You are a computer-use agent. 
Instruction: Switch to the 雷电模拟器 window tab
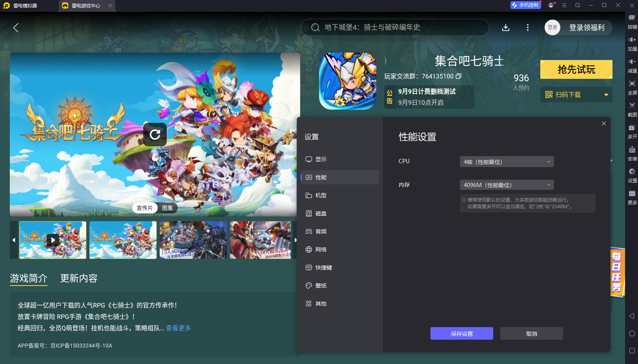(x=25, y=5)
